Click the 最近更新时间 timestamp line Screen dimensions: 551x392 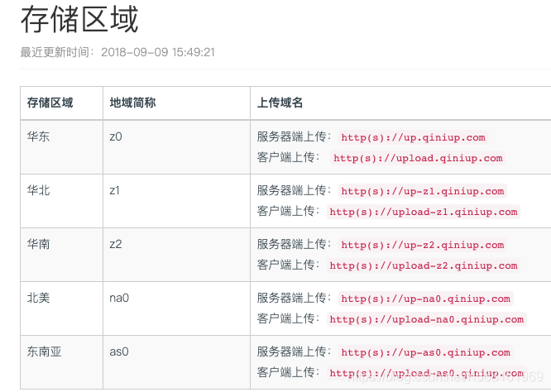tap(117, 52)
